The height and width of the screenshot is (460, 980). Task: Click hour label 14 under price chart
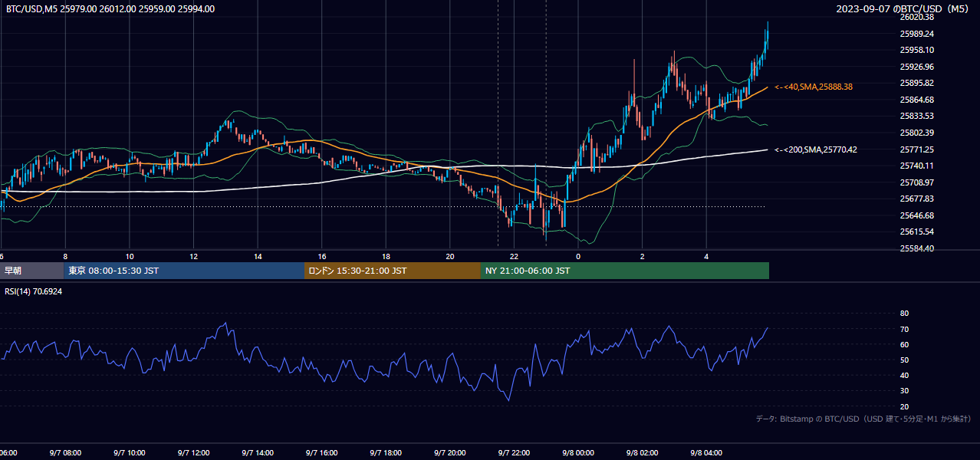[x=258, y=256]
